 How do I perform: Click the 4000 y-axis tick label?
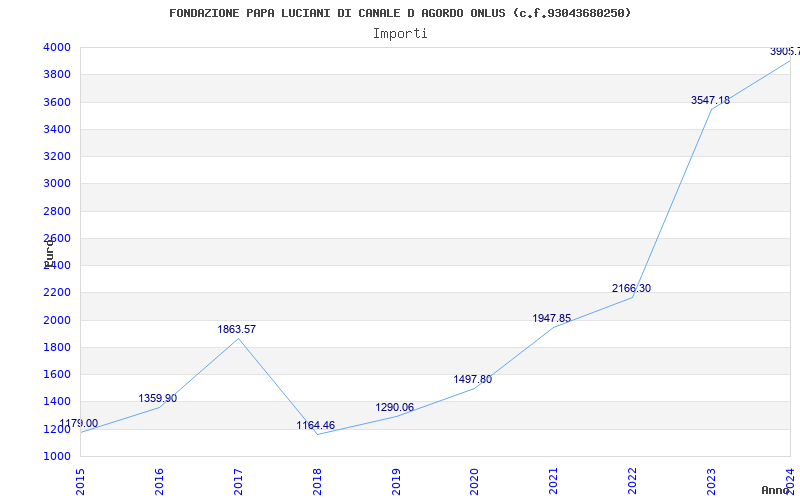click(x=57, y=47)
